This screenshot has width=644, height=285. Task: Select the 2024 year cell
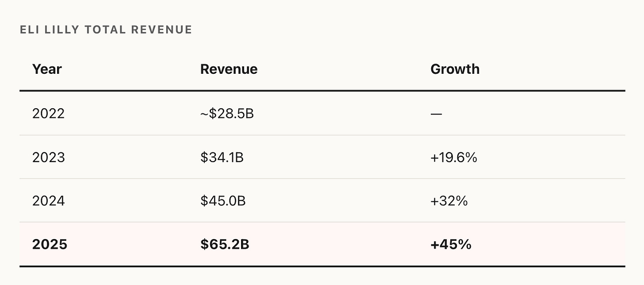tap(48, 201)
